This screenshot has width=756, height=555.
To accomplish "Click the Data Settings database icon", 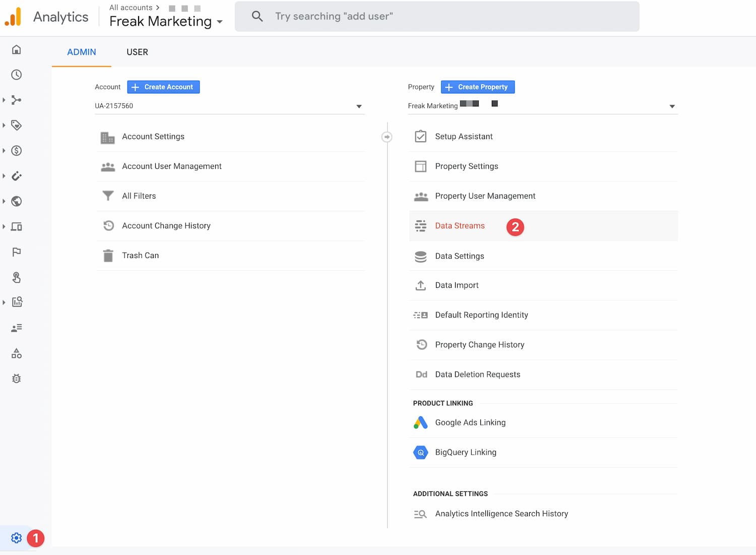I will (x=420, y=256).
